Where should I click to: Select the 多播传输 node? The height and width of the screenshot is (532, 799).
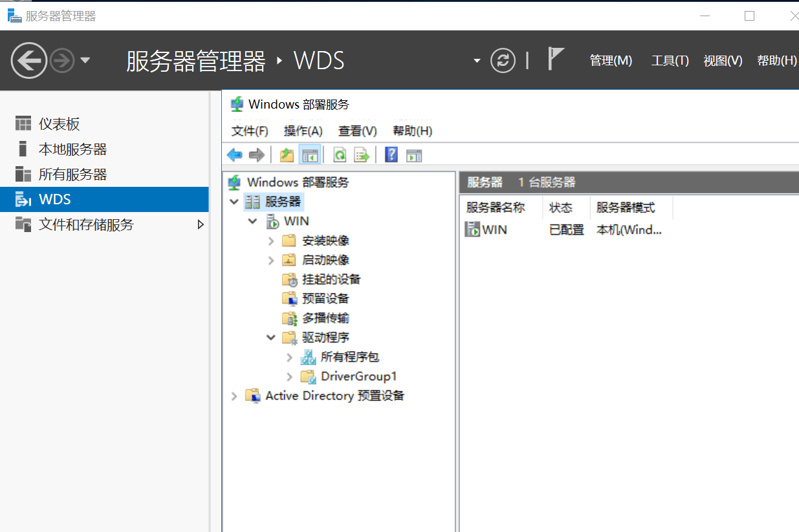point(327,317)
